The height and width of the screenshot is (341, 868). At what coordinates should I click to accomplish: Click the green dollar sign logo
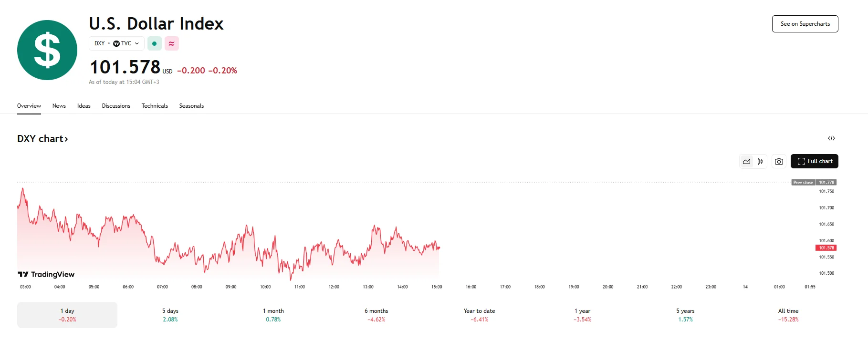47,50
